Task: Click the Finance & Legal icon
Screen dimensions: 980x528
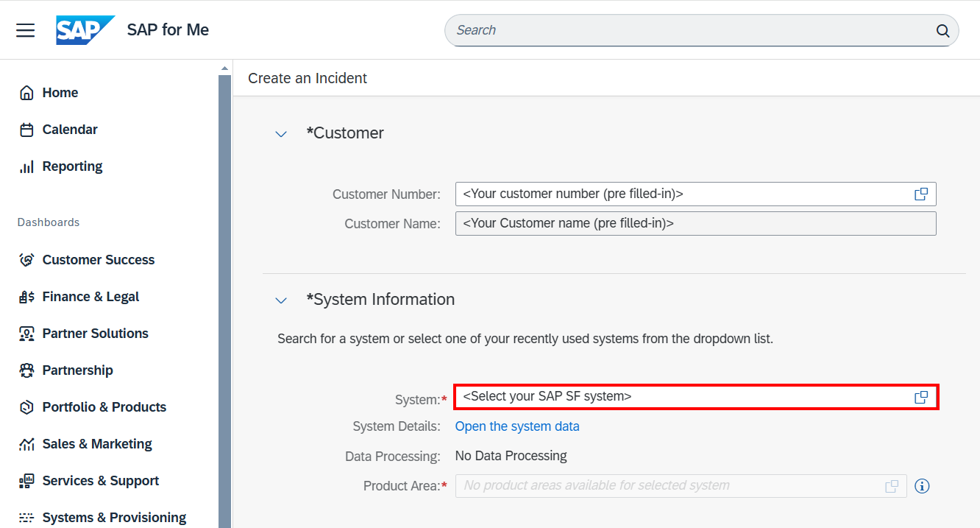Action: (26, 297)
